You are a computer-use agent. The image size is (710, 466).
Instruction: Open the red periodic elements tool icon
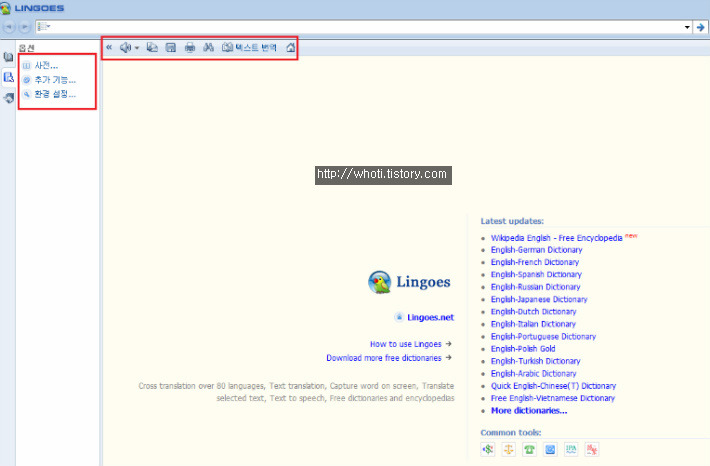pyautogui.click(x=592, y=449)
